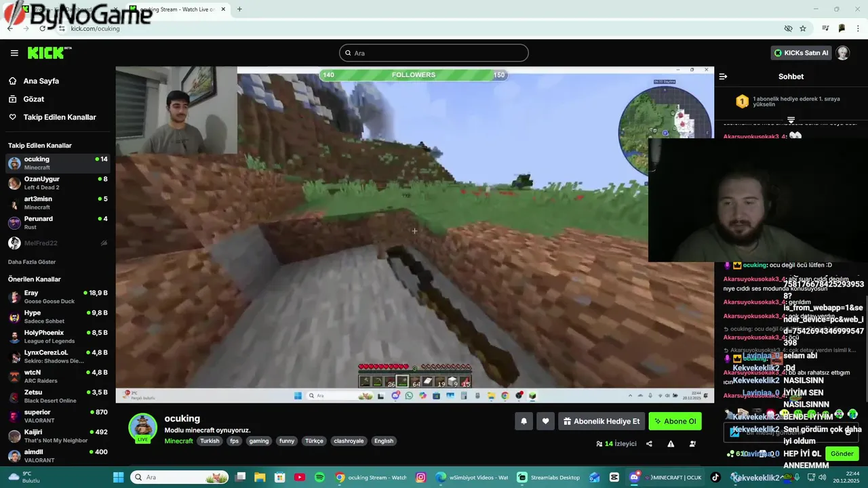Open Hype recommended channel
The width and height of the screenshot is (868, 488).
coord(58,317)
